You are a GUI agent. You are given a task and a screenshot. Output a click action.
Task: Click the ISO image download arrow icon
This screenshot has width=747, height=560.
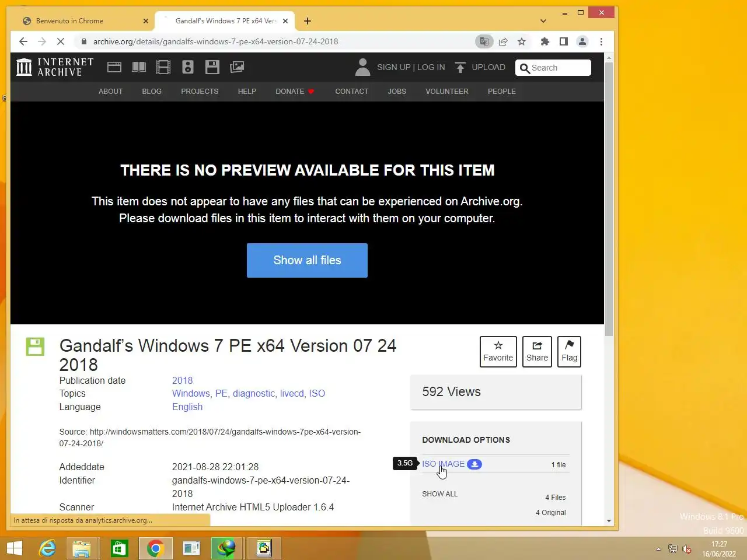click(x=474, y=464)
